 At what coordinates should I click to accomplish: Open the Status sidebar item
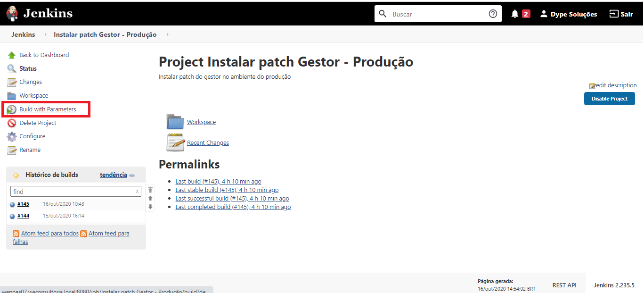(28, 69)
